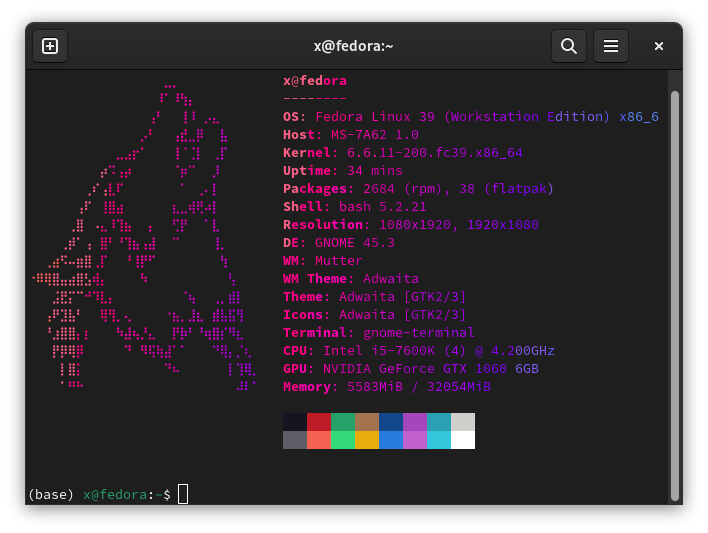Close the terminal window
Screen dimensions: 708x533
(659, 46)
